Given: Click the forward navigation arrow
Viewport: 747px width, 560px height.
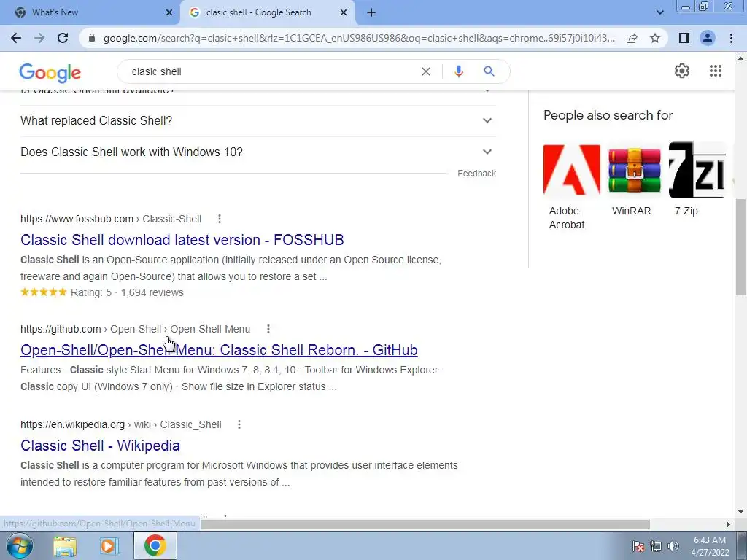Looking at the screenshot, I should click(x=39, y=38).
